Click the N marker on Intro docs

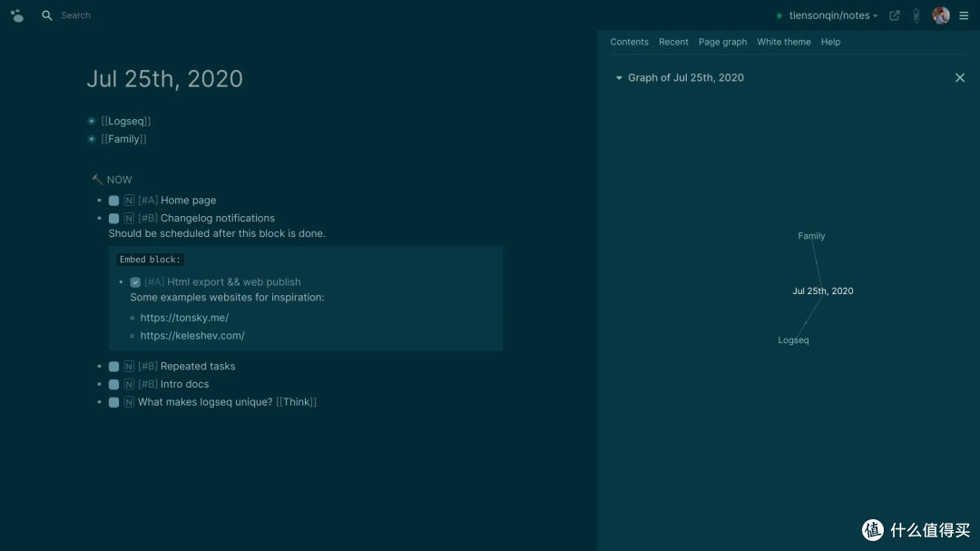pyautogui.click(x=129, y=385)
